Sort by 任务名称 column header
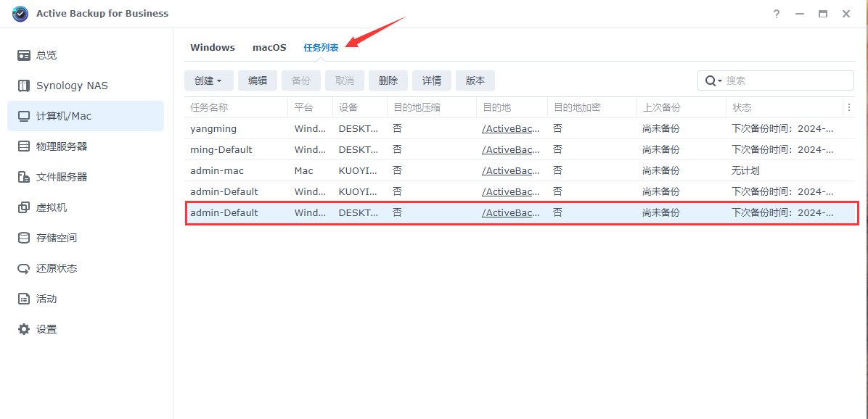Screen dimensions: 868x419 click(x=237, y=107)
